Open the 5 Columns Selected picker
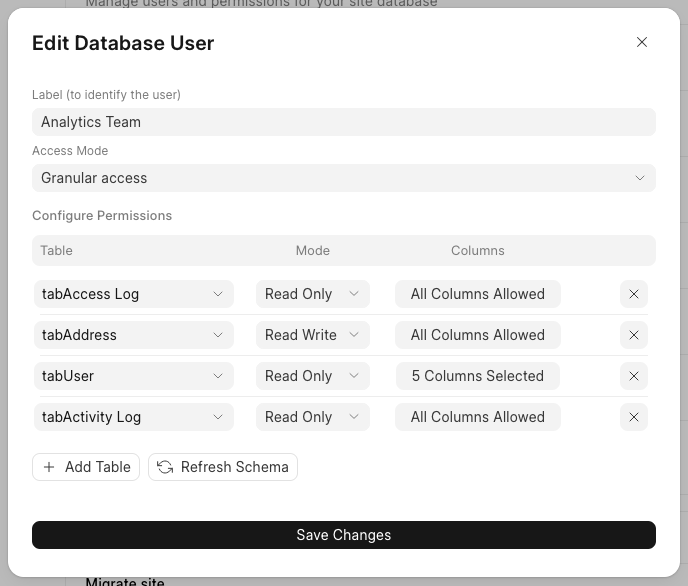This screenshot has height=586, width=688. click(477, 376)
